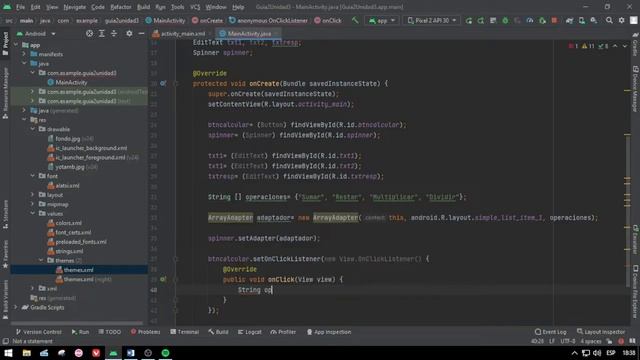640x360 pixels.
Task: Click the Apply Code Changes icon
Action: [x=493, y=20]
